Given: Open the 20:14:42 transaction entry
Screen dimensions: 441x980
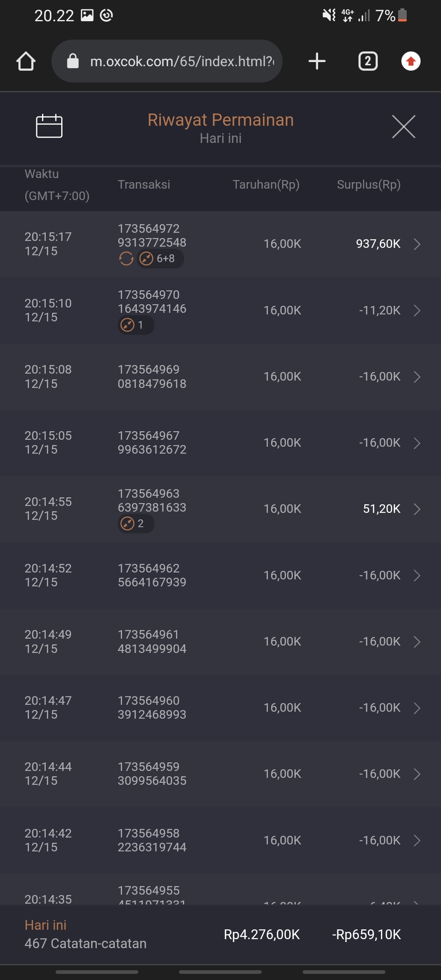Looking at the screenshot, I should point(220,840).
